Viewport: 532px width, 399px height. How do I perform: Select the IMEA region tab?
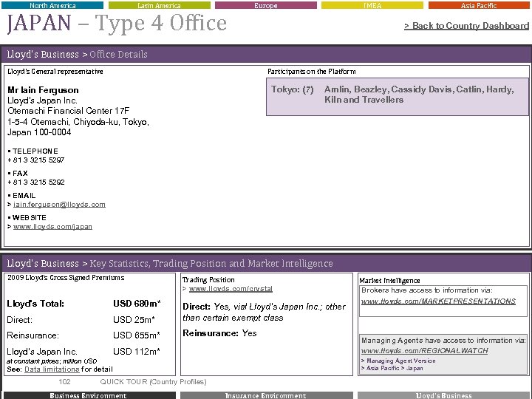coord(372,5)
